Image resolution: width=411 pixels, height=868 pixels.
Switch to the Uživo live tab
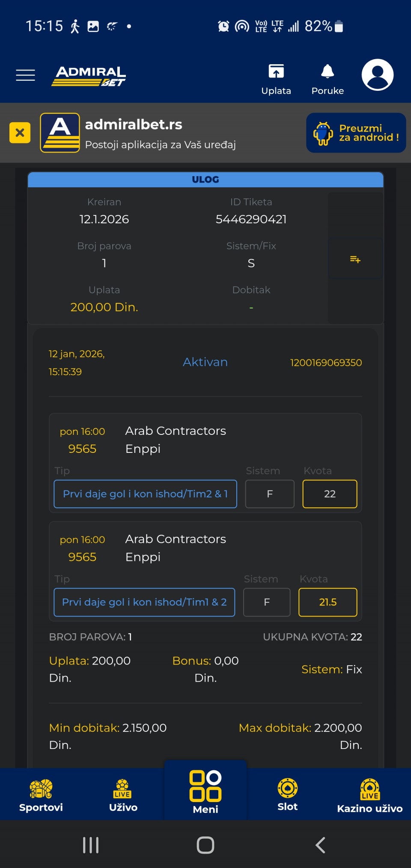(123, 795)
